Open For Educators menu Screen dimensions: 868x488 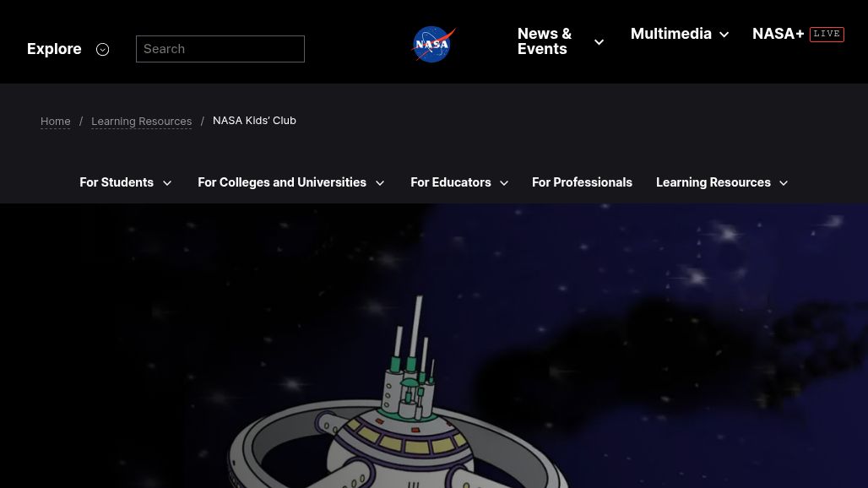pyautogui.click(x=451, y=182)
